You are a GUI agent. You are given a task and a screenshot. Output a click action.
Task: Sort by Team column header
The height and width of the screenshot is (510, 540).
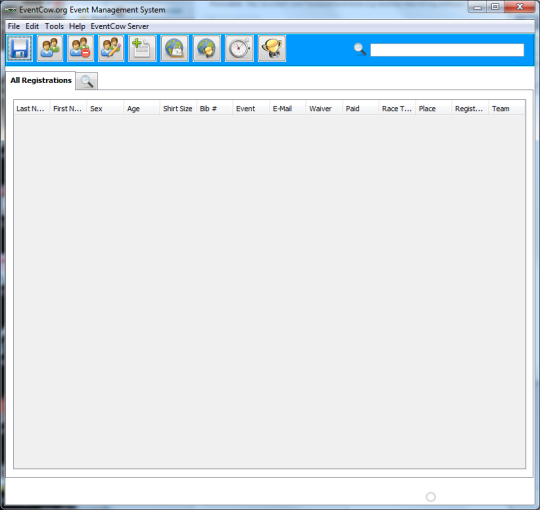point(507,108)
